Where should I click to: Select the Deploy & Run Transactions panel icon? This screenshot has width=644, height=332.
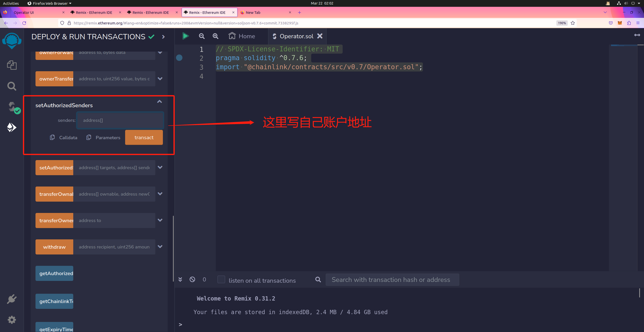pyautogui.click(x=12, y=127)
